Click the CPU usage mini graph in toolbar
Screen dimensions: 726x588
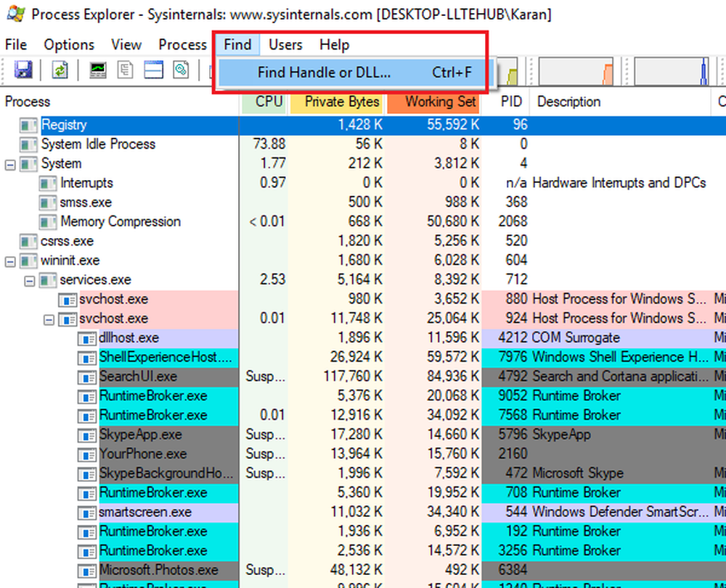513,71
